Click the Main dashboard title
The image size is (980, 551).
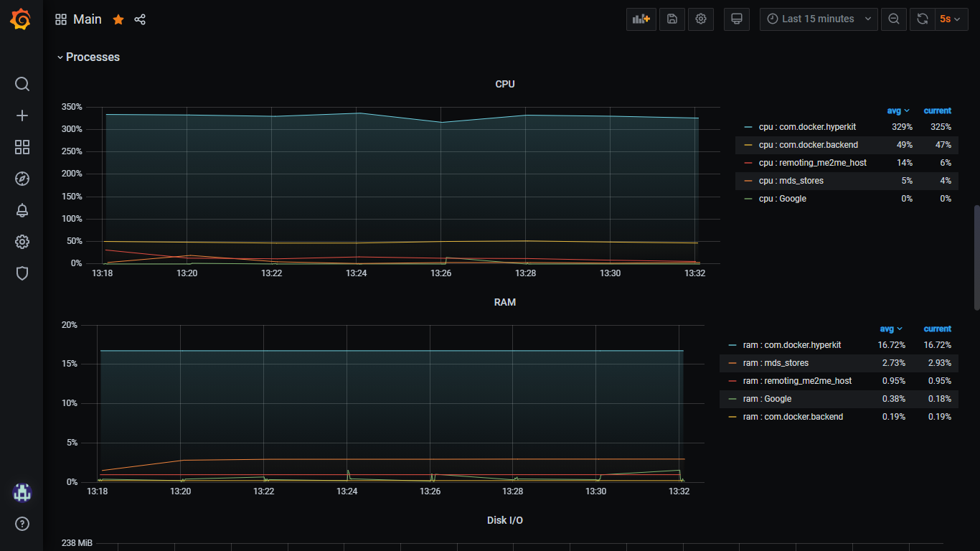[x=88, y=19]
